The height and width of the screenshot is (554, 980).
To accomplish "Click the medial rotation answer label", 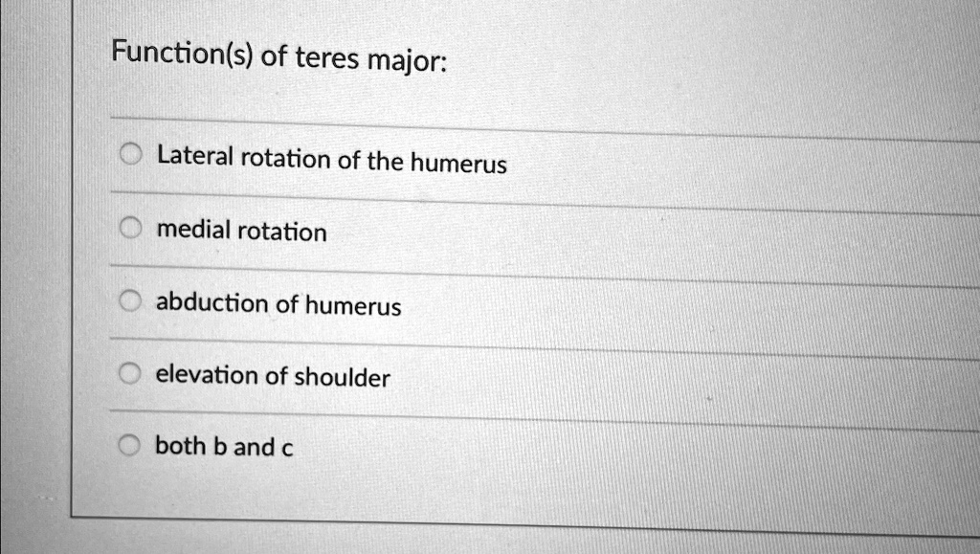I will click(240, 230).
